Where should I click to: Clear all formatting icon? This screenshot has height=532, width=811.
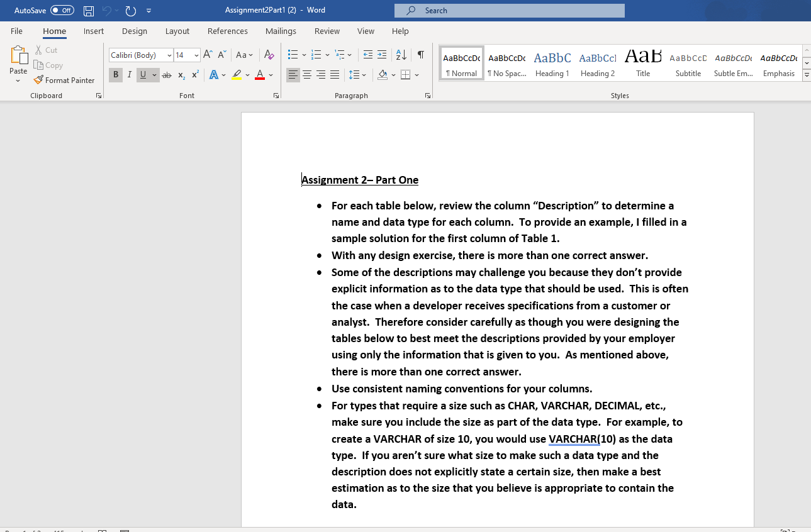pos(269,55)
